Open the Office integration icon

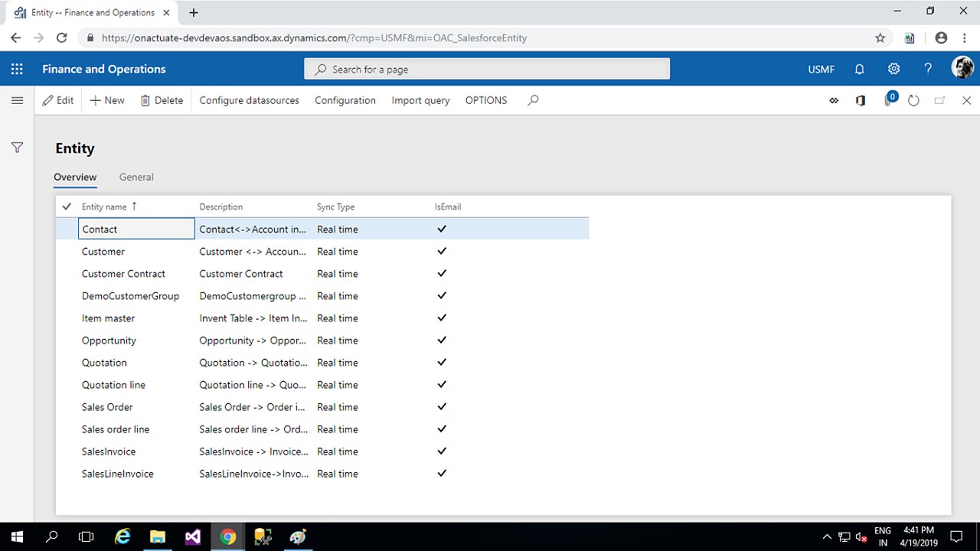point(860,100)
